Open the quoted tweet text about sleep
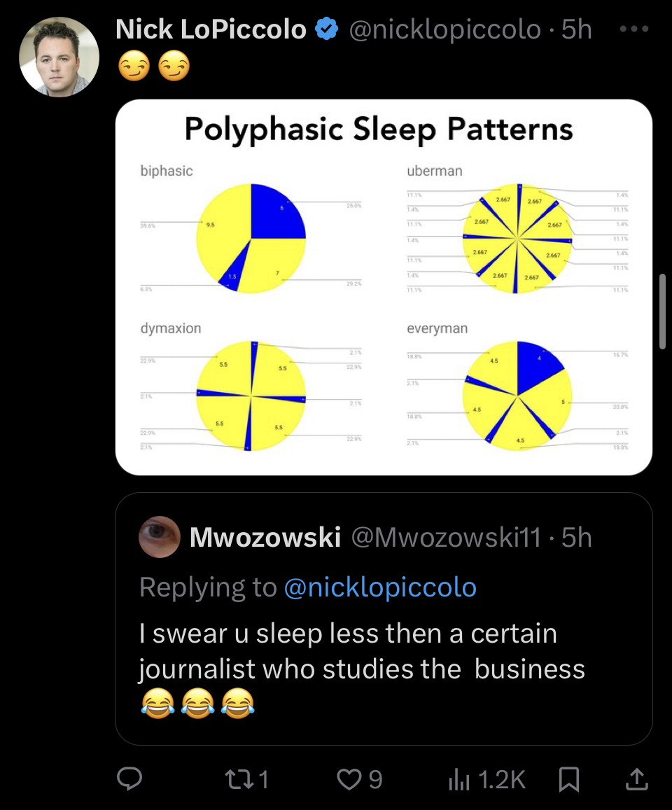Viewport: 672px width, 810px height. coord(362,669)
